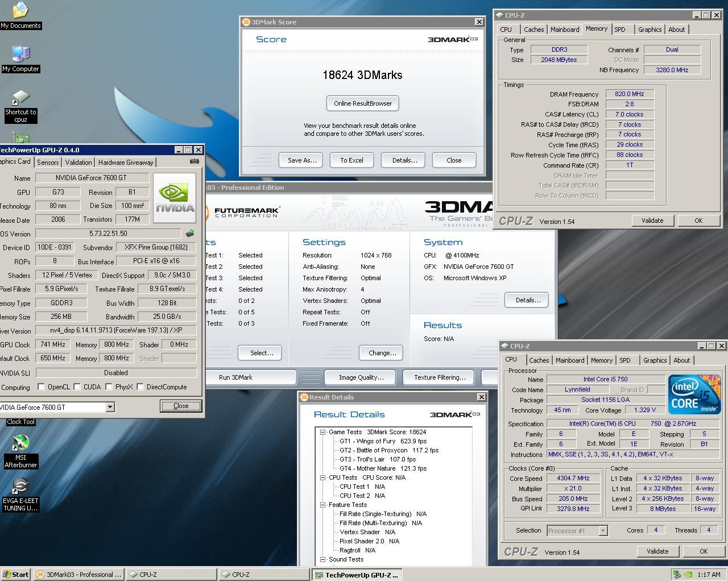The width and height of the screenshot is (728, 582).
Task: Click the Online ResultBrowser button
Action: point(363,103)
